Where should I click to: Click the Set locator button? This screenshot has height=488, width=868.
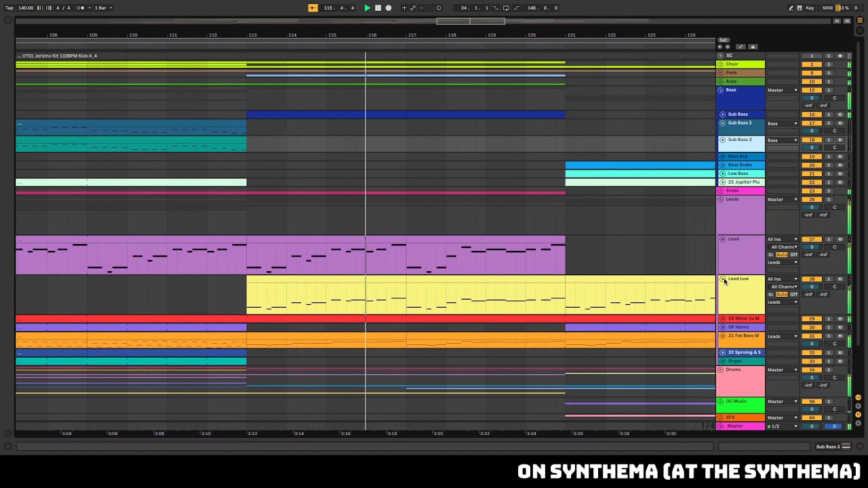point(724,40)
